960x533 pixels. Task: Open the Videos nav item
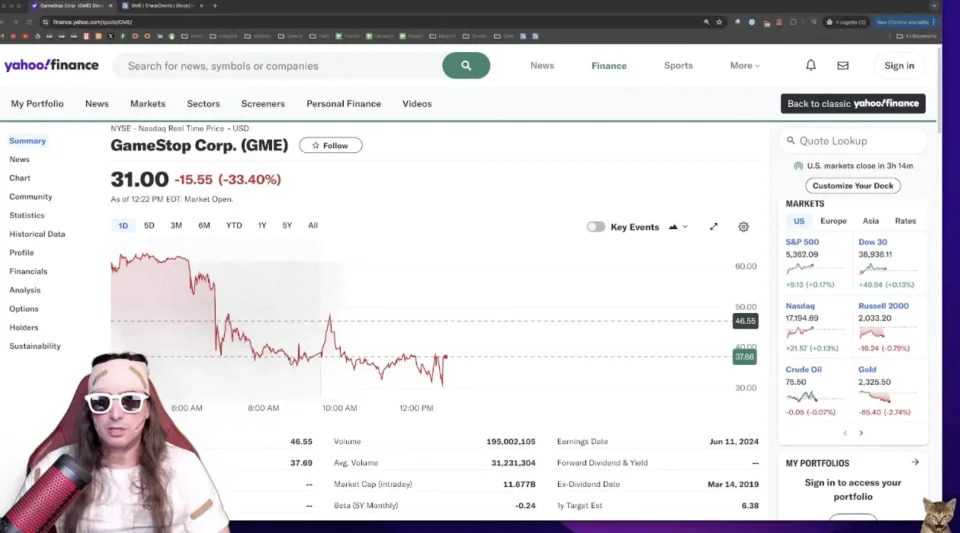(417, 103)
